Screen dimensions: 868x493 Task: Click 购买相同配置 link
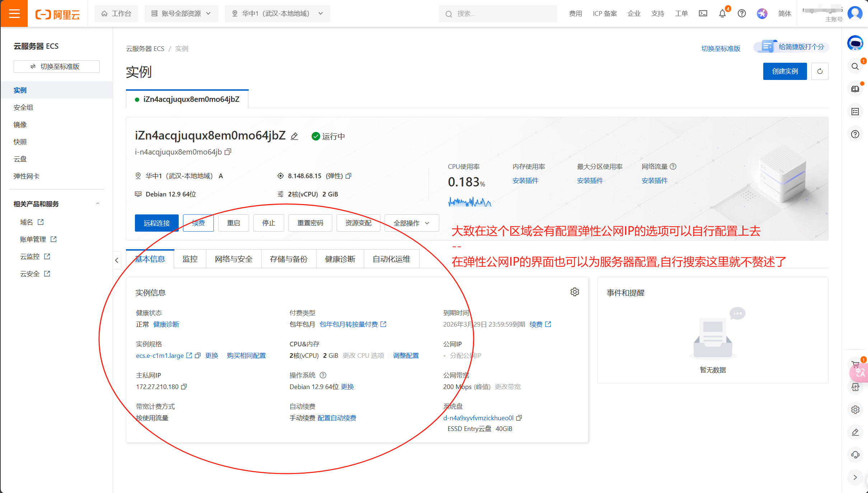point(247,356)
